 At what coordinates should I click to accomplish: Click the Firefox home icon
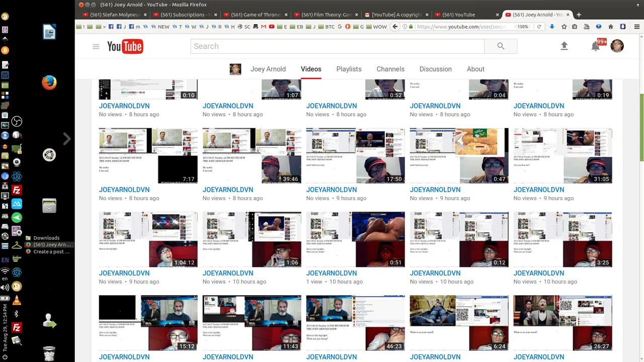click(611, 27)
